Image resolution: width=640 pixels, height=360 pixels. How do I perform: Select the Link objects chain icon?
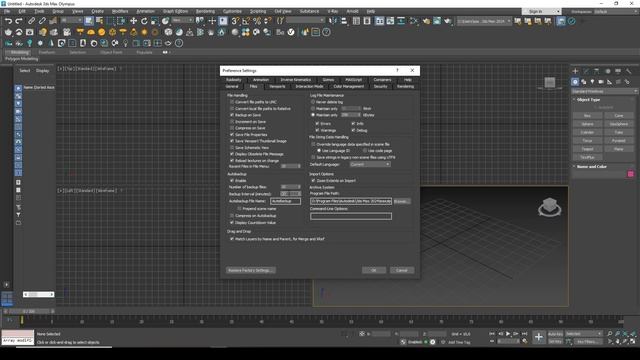coord(31,21)
